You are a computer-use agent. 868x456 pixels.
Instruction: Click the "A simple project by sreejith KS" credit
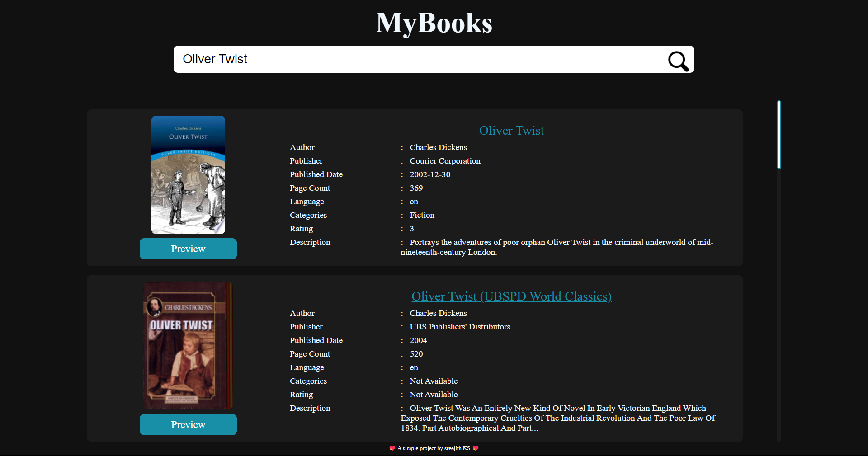coord(434,448)
